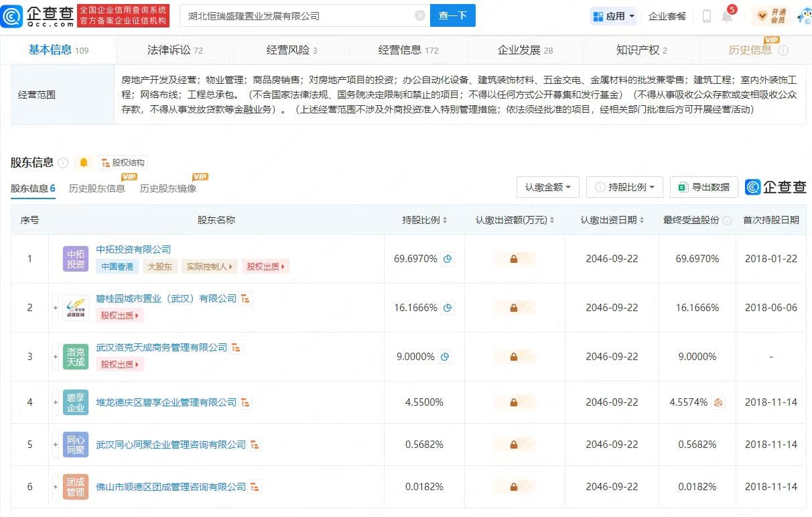Open equity structure icon beside 武汉洛克天成商务管理有限公司
Viewport: 812px width, 517px height.
(236, 347)
